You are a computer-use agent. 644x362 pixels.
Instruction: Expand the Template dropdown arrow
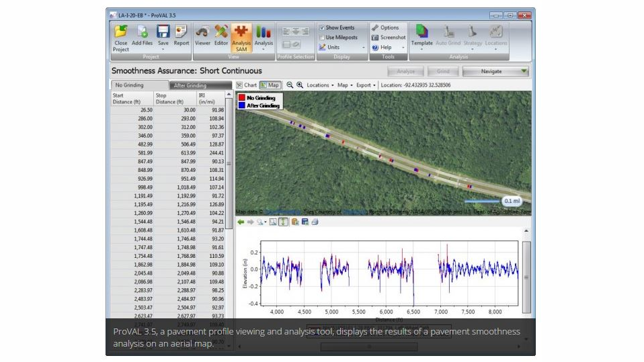(421, 49)
